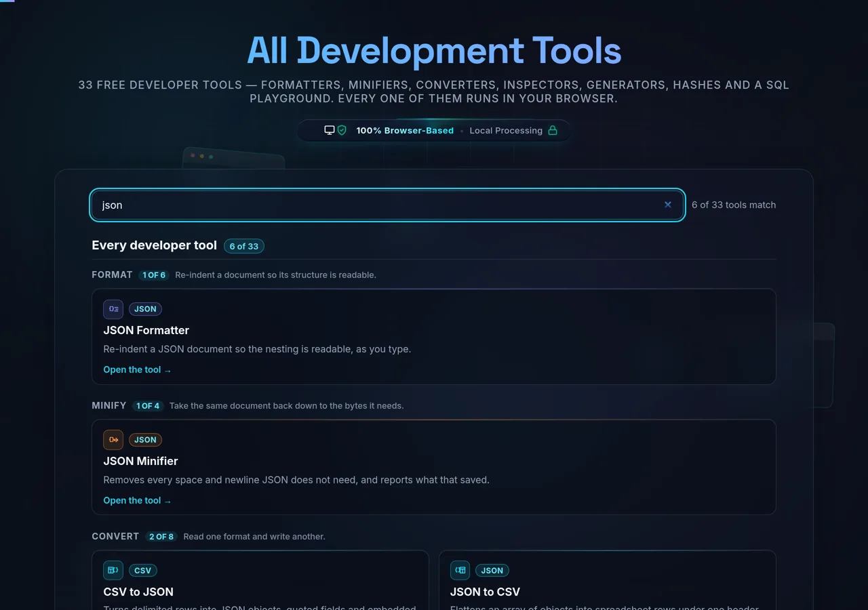Click the JSON to CSV card icon

click(x=460, y=571)
